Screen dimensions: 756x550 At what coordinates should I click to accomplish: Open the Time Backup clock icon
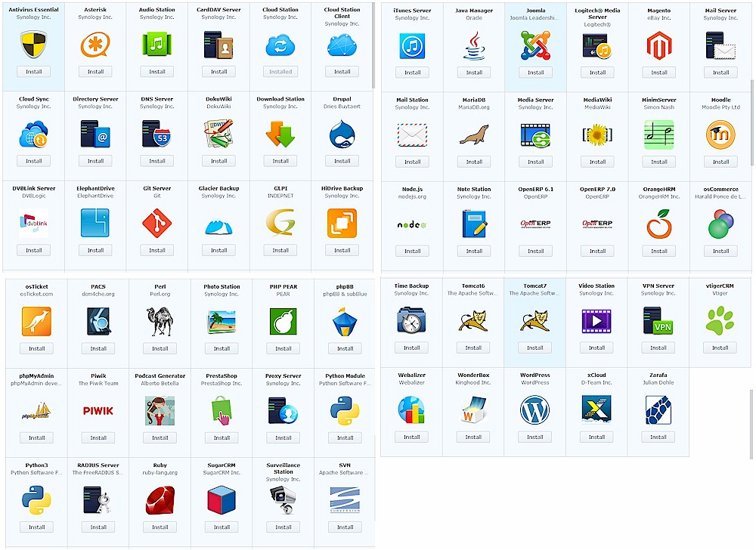(412, 321)
